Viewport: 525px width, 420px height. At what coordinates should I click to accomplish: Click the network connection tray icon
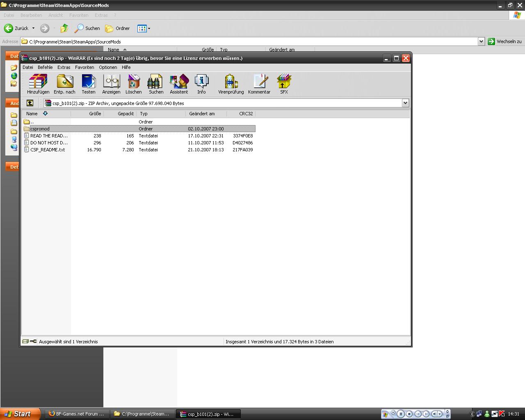coord(479,414)
